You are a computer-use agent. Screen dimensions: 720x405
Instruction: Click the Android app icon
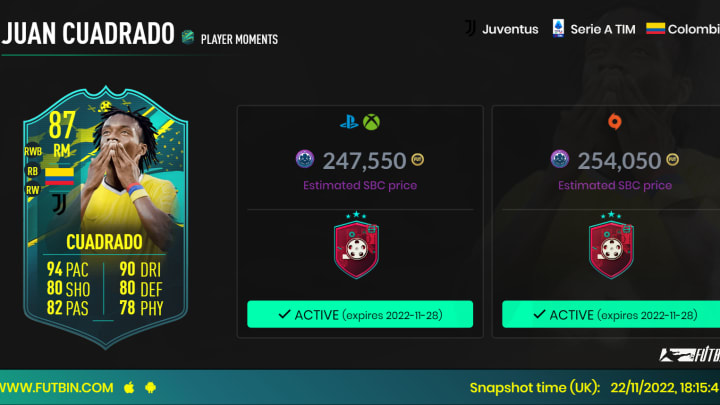[150, 388]
